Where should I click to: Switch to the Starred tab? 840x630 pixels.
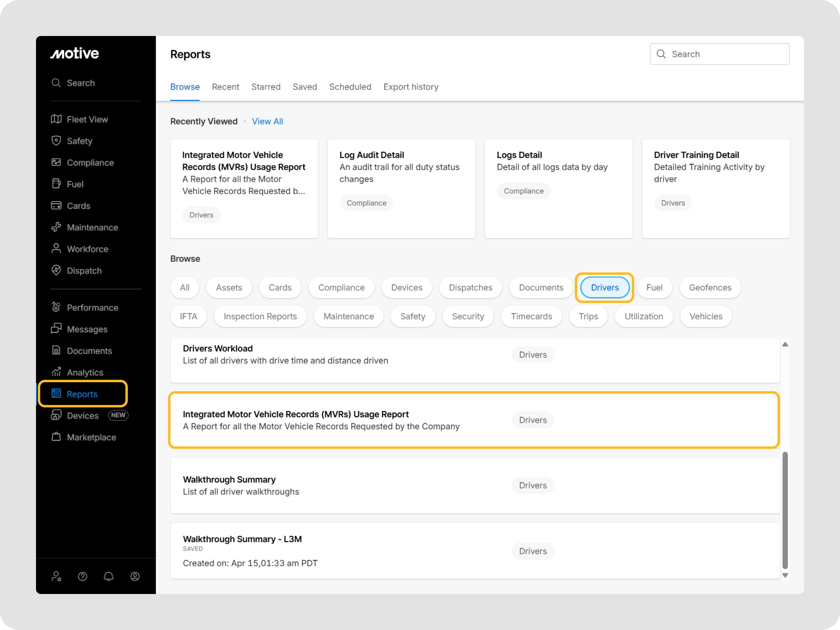pyautogui.click(x=265, y=87)
